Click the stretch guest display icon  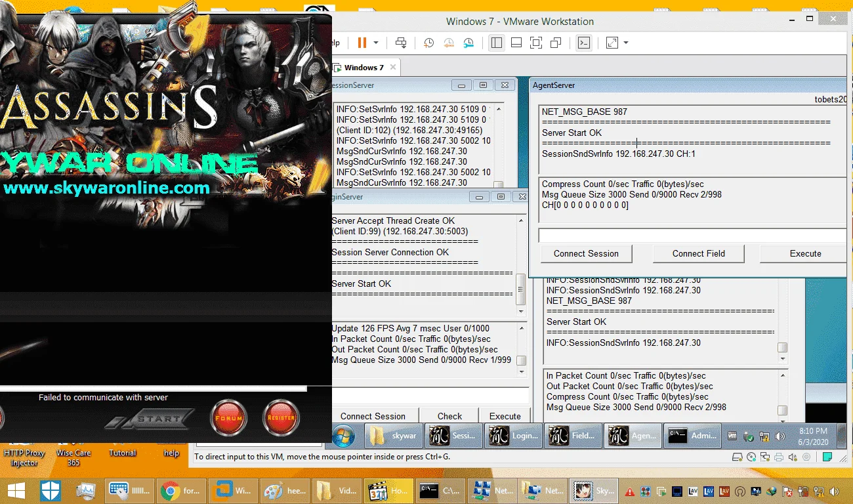coord(612,43)
